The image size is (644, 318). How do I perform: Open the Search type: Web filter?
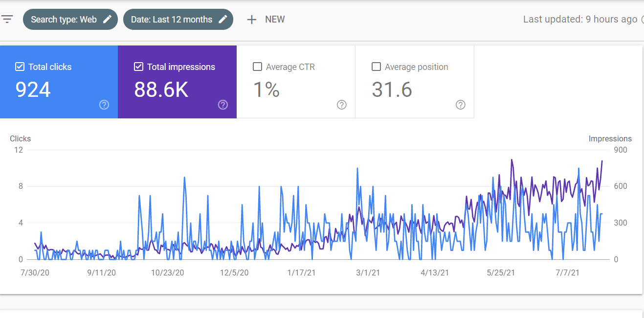(x=64, y=20)
